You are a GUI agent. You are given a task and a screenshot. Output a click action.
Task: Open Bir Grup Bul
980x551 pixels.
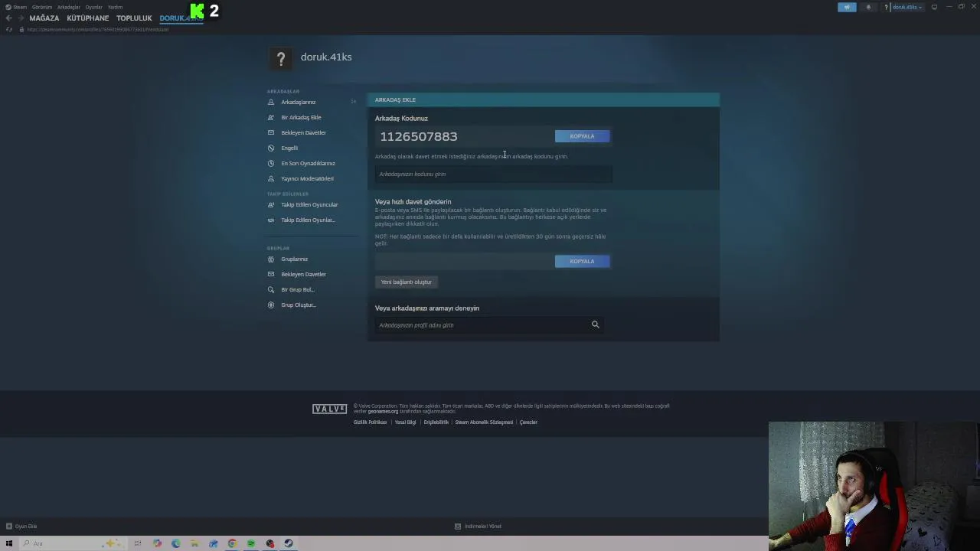pyautogui.click(x=298, y=289)
